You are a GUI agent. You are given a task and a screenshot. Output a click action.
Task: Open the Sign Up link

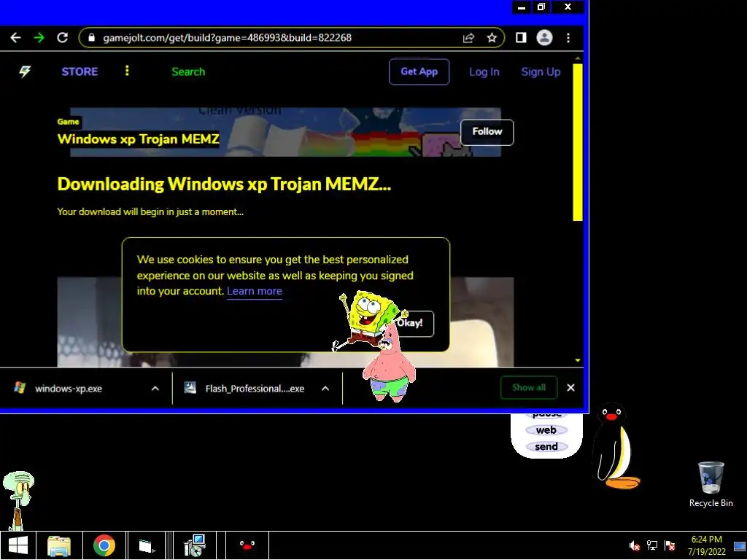click(x=541, y=72)
